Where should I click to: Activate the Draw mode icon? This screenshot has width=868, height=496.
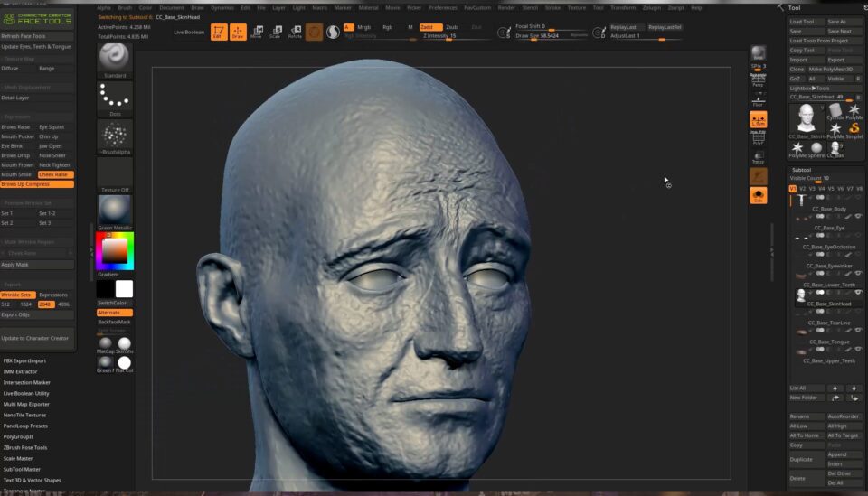point(237,33)
